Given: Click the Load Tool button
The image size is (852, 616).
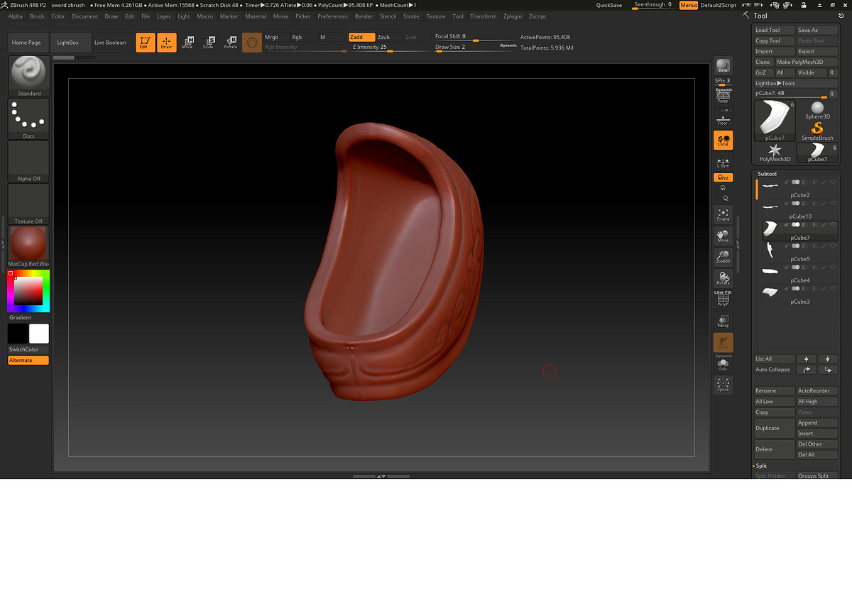Looking at the screenshot, I should tap(774, 30).
